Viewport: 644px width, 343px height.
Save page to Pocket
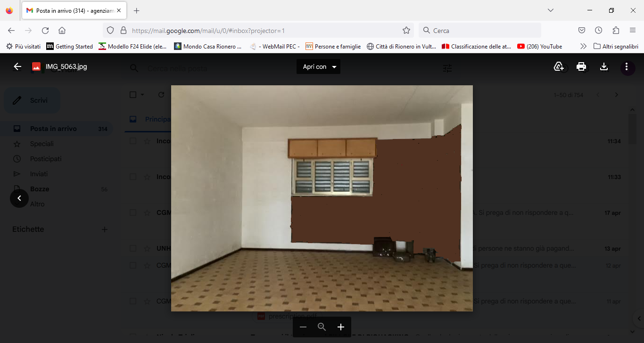click(582, 31)
